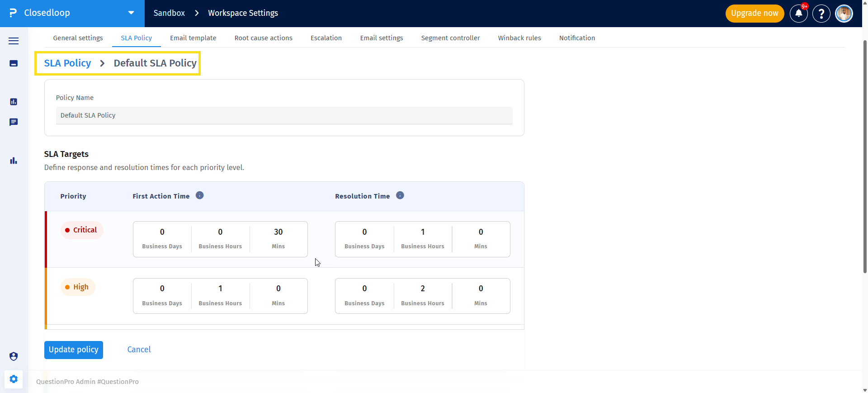Click the First Action Time info icon
This screenshot has height=393, width=868.
199,195
